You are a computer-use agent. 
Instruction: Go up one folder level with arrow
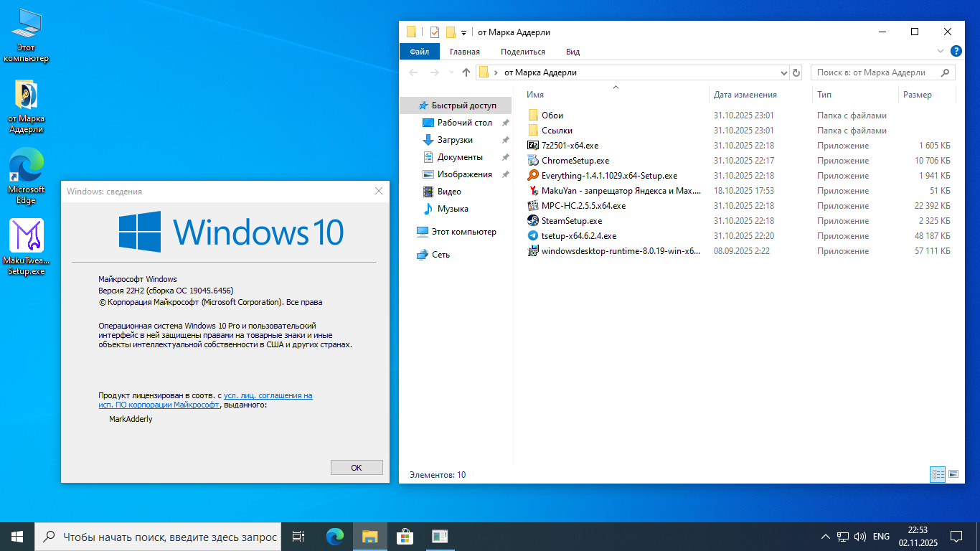(x=466, y=72)
